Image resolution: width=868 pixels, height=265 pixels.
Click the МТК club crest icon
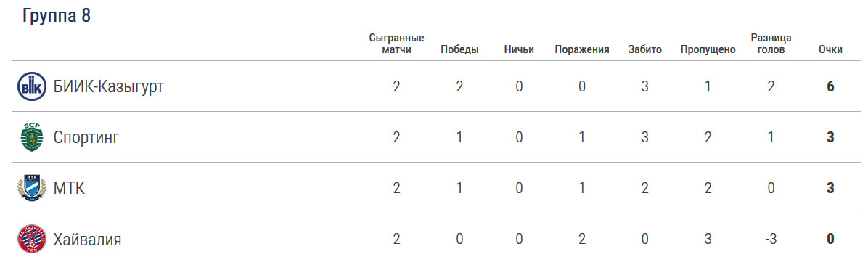[31, 188]
